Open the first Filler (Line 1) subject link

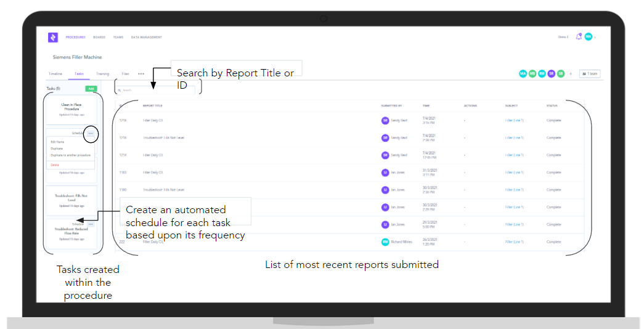[x=514, y=121]
